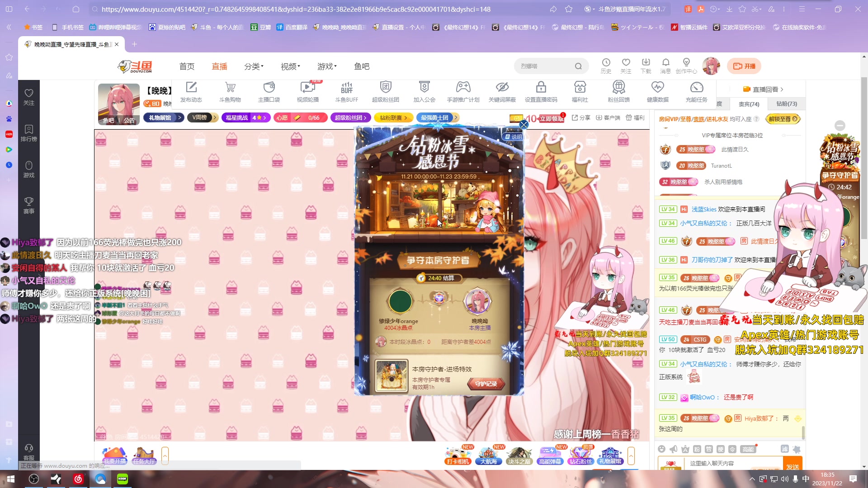Toggle 滤 chat filter
The height and width of the screenshot is (488, 868).
(784, 449)
